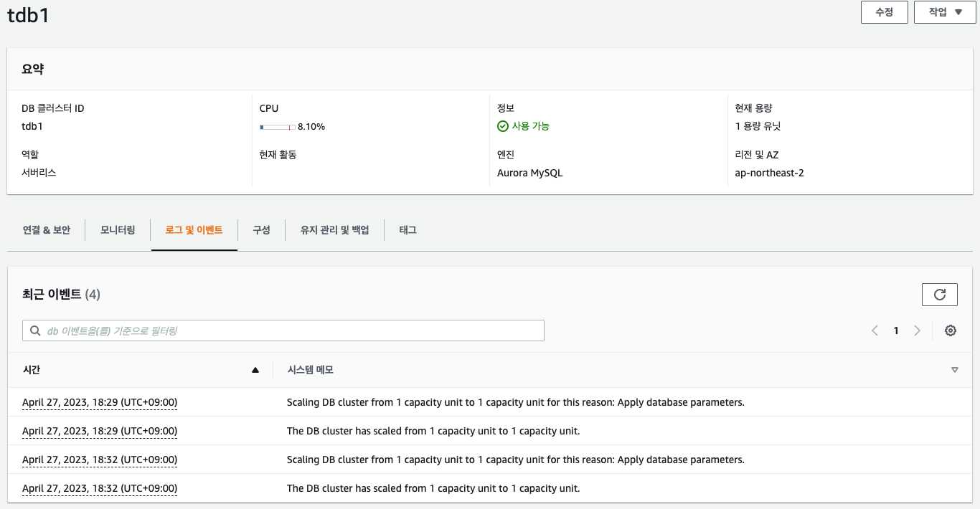The image size is (980, 509).
Task: Go to 유지 관리 및 백업 tab
Action: pos(334,230)
